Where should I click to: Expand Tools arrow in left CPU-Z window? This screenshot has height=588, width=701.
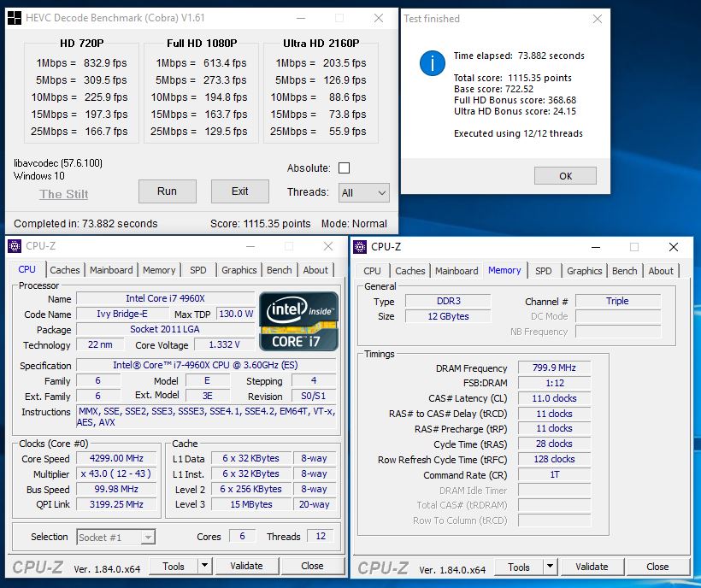[x=204, y=566]
